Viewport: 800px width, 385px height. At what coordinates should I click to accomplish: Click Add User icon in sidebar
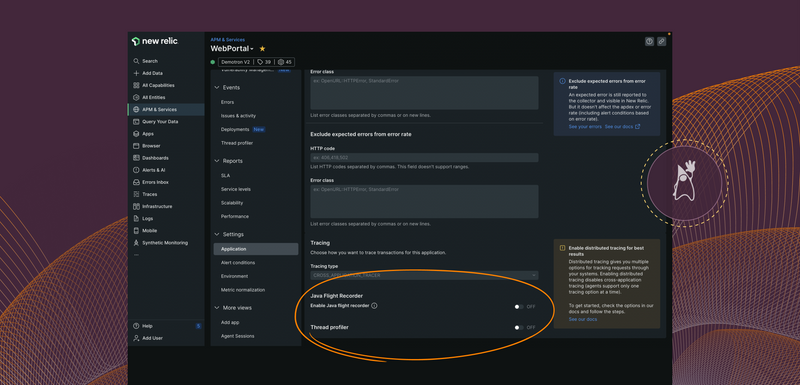(x=136, y=338)
